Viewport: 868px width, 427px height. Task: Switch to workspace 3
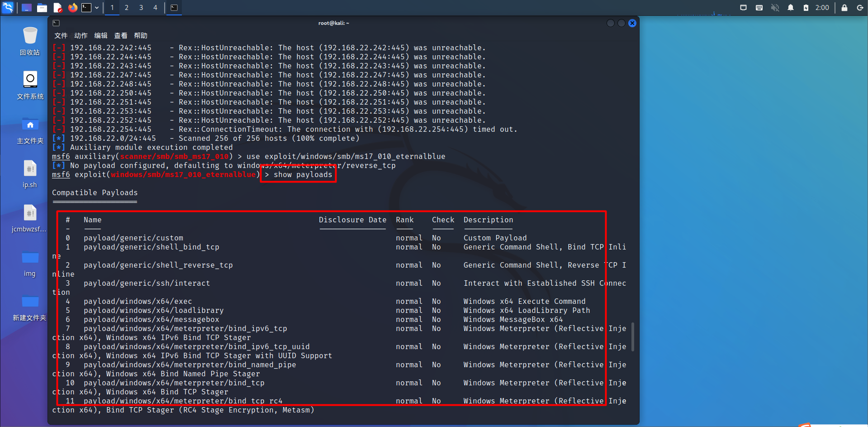141,8
